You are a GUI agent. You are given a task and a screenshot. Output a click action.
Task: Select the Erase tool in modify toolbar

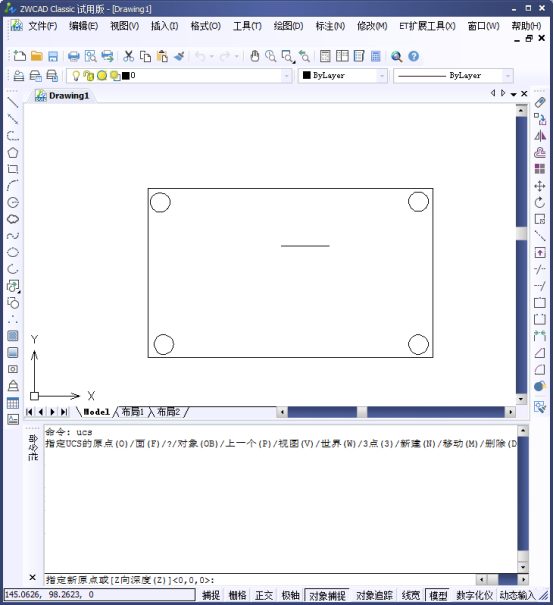pyautogui.click(x=540, y=103)
